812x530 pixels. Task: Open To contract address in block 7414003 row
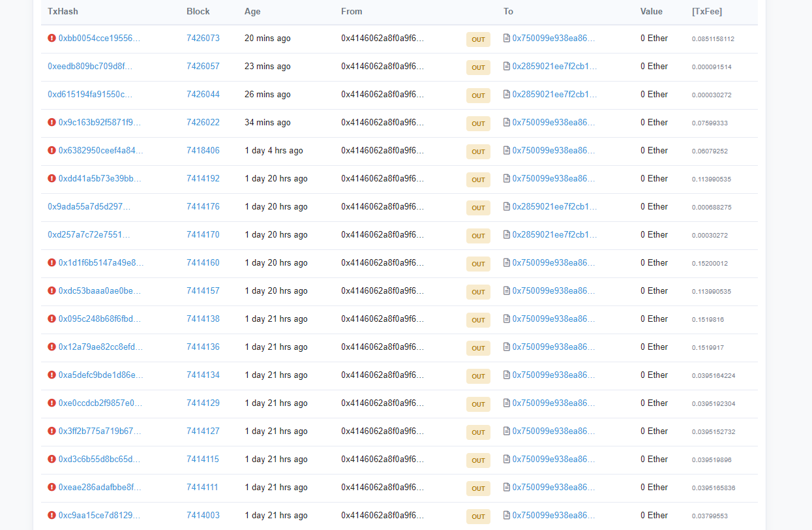554,515
